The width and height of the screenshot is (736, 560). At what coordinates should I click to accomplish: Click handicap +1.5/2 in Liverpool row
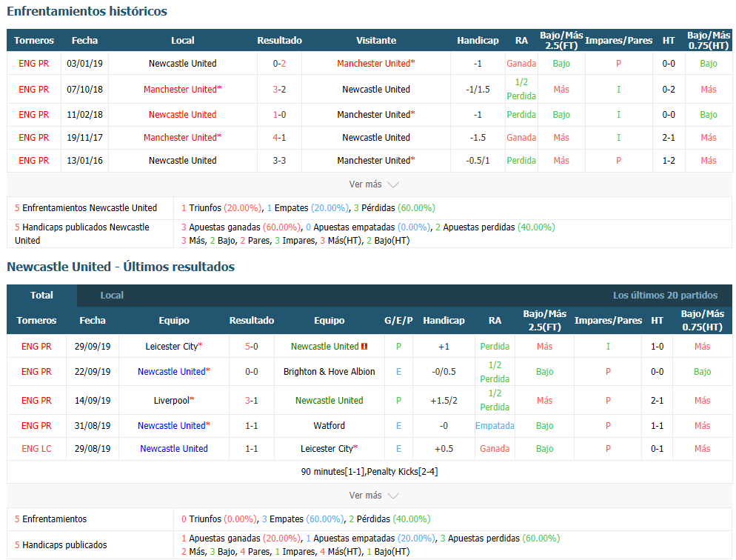444,401
